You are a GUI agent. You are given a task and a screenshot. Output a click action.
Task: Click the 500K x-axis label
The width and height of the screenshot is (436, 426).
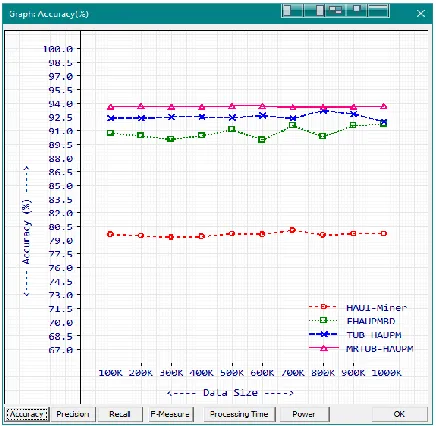[232, 373]
